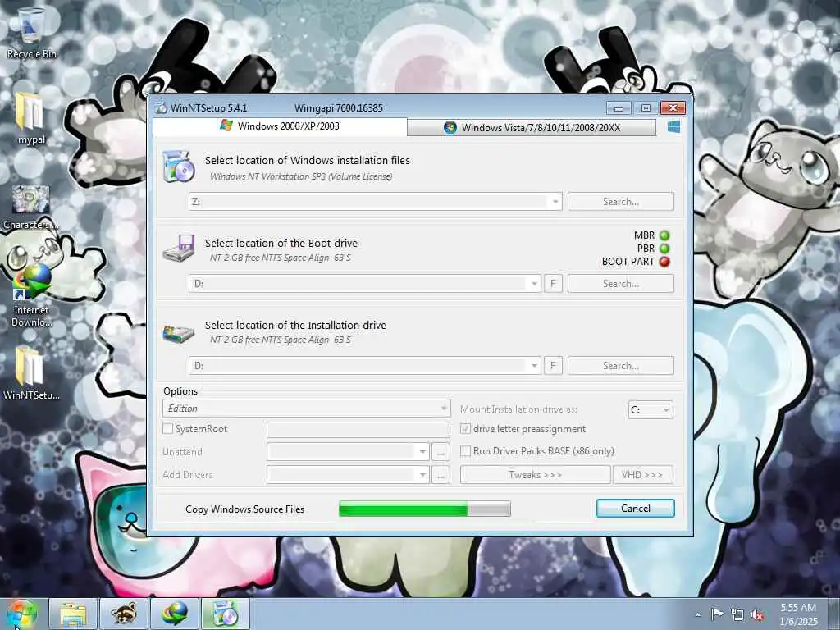
Task: Launch Internet Download Manager desktop shortcut
Action: 31,294
